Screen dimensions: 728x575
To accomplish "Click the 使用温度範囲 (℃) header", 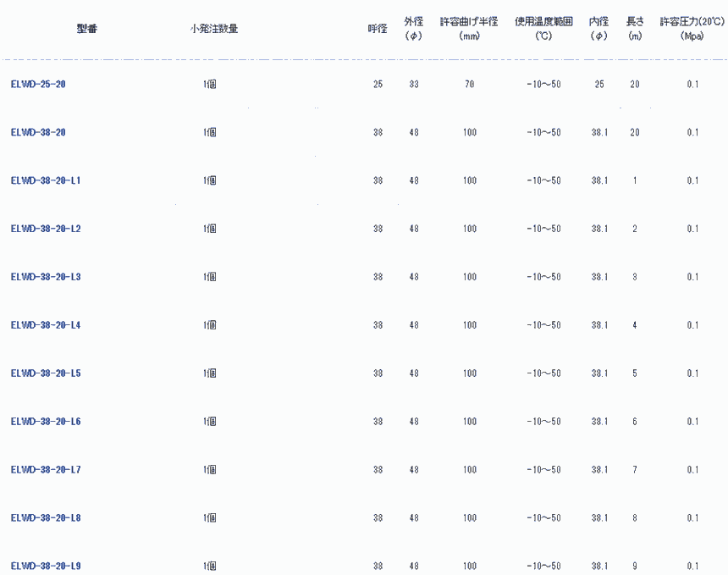I will [543, 30].
